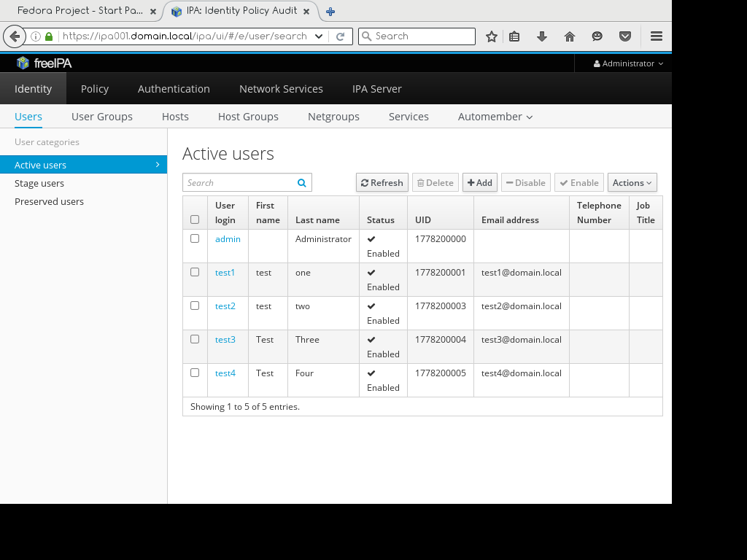Viewport: 747px width, 560px height.
Task: Select the Netgroups sub-tab
Action: tap(333, 117)
